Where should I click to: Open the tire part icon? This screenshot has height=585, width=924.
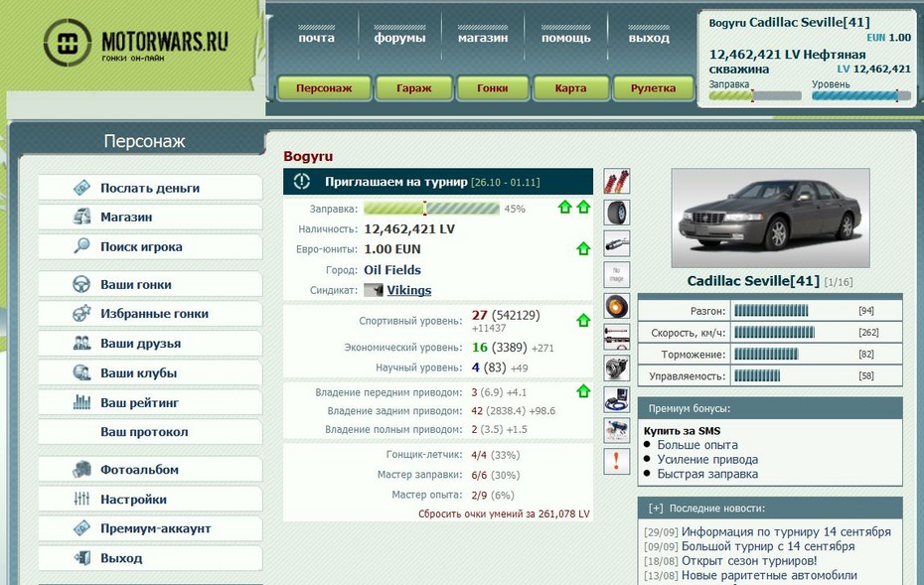pos(616,213)
